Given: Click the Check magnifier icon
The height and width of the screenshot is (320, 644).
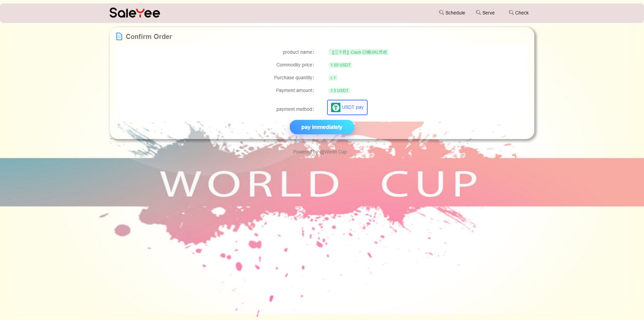Looking at the screenshot, I should (x=511, y=12).
